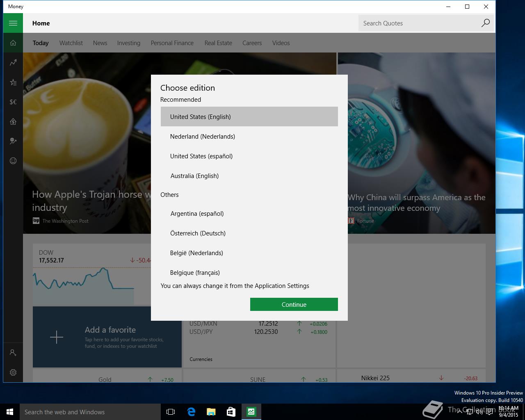Screen dimensions: 525x420
Task: Send feedback via sidebar smiley icon
Action: 13,161
